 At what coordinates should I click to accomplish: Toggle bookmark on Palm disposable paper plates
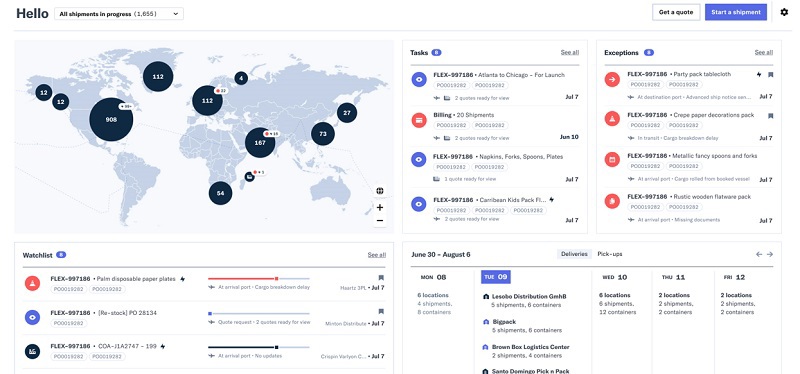pos(381,278)
